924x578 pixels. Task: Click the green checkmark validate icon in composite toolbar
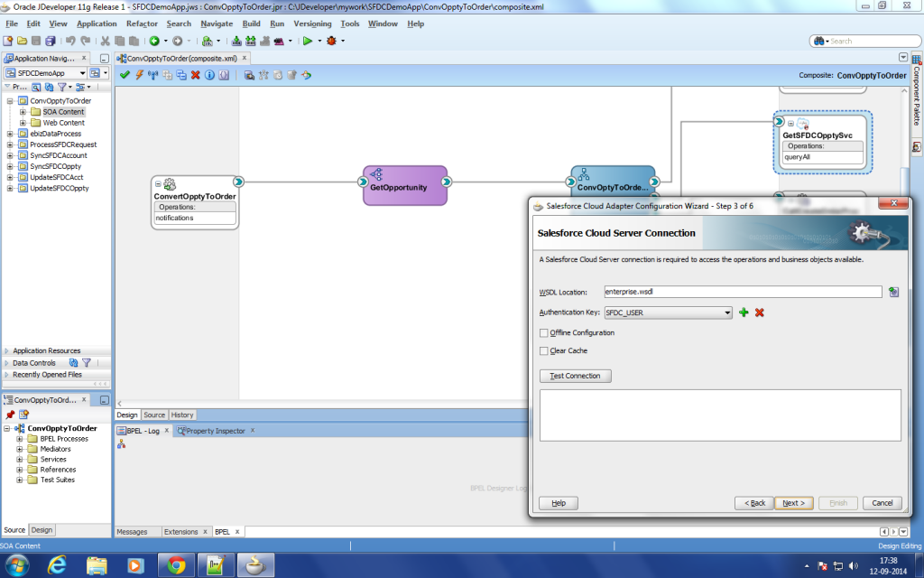tap(125, 75)
